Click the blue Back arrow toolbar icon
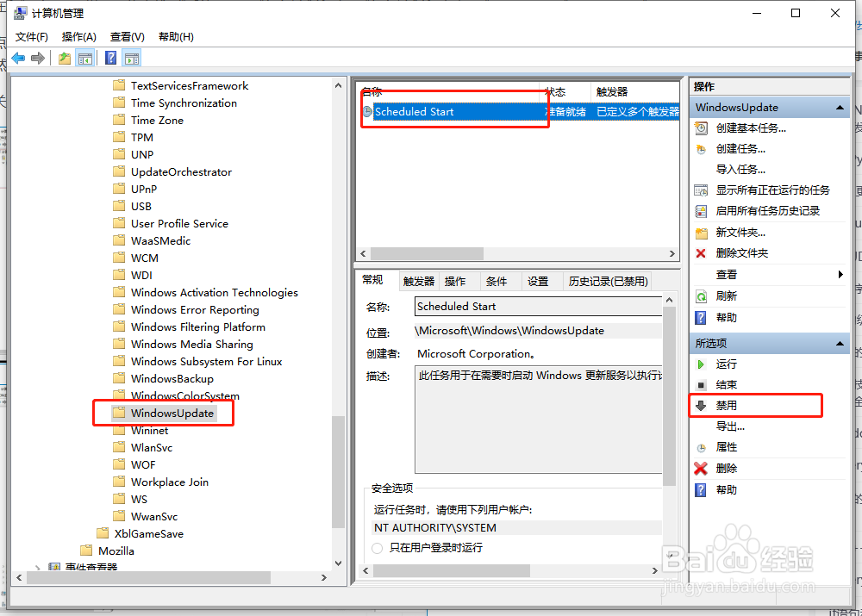Image resolution: width=862 pixels, height=616 pixels. pos(18,58)
